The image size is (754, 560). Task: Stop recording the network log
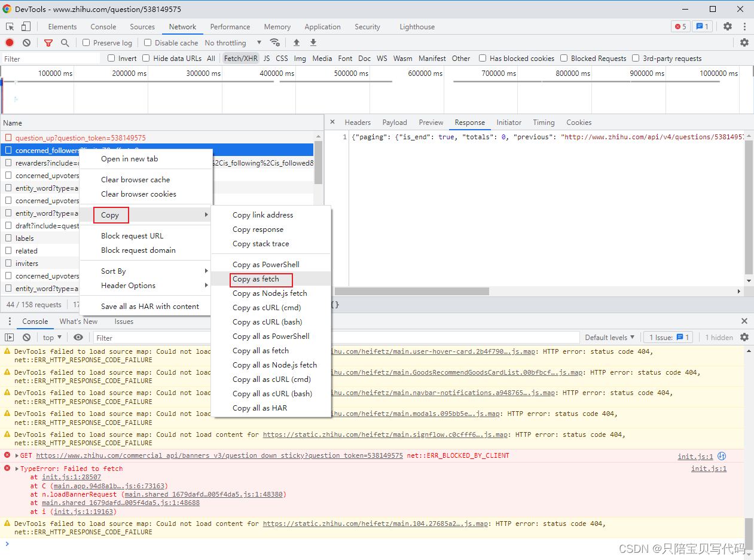click(x=10, y=42)
